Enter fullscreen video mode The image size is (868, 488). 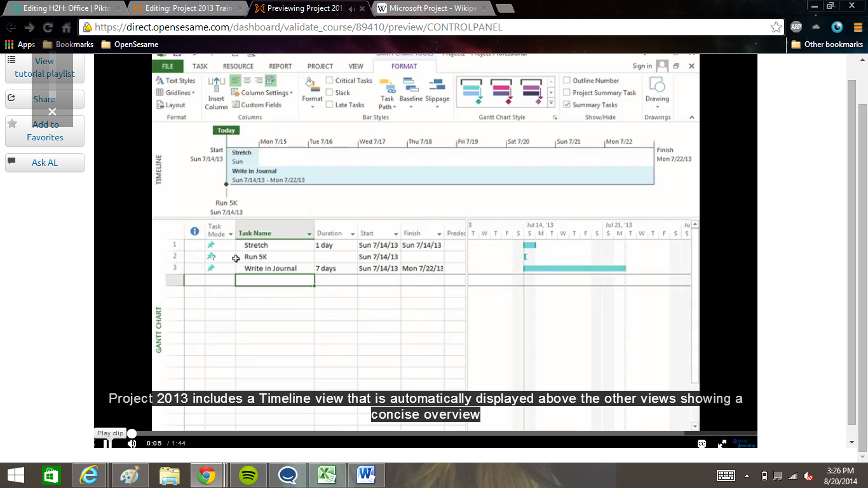722,444
